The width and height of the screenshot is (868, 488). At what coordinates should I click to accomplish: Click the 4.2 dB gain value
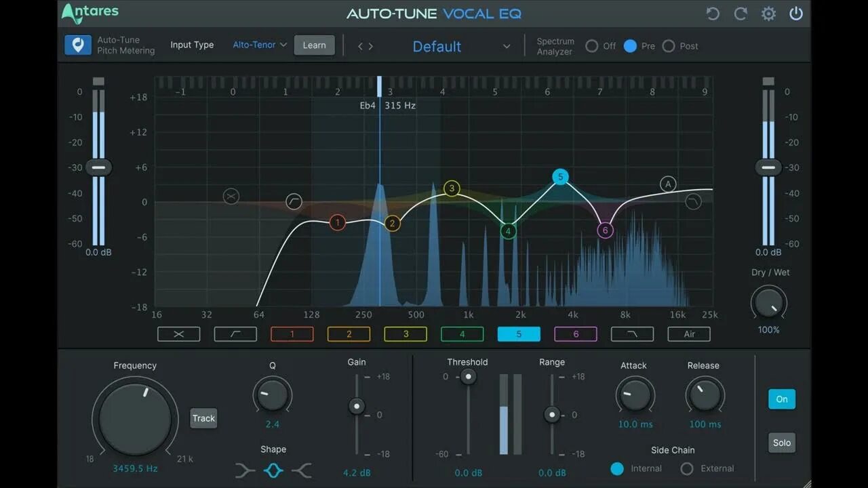coord(357,472)
